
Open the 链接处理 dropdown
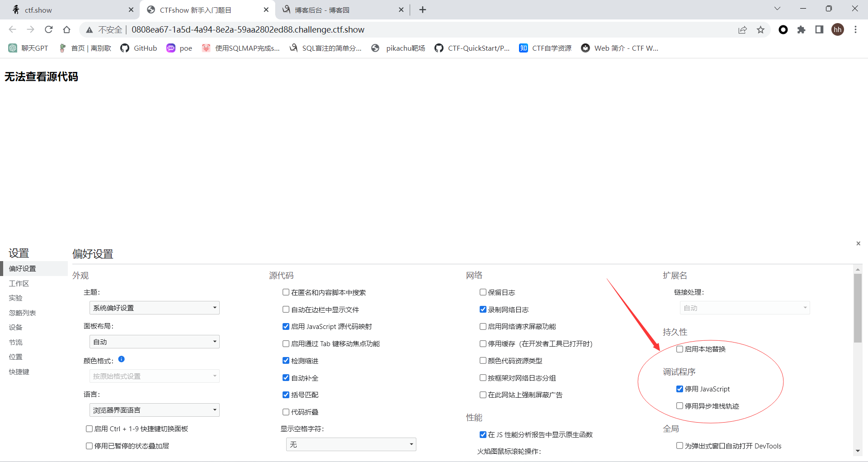745,308
